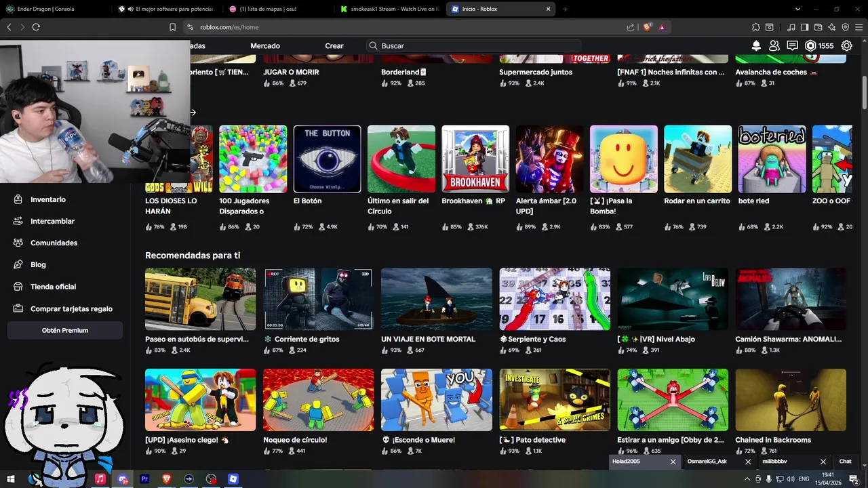Image resolution: width=868 pixels, height=488 pixels.
Task: Open the Brookhaven RP game thumbnail
Action: click(x=475, y=159)
